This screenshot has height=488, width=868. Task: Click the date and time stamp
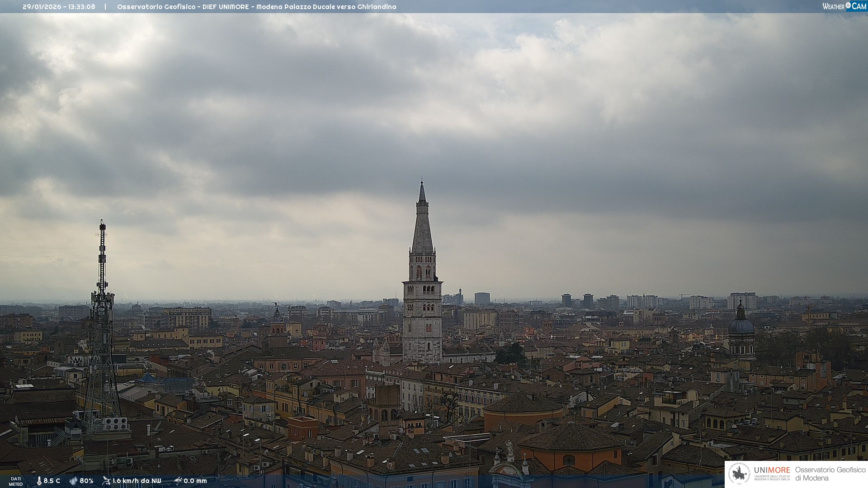point(59,7)
